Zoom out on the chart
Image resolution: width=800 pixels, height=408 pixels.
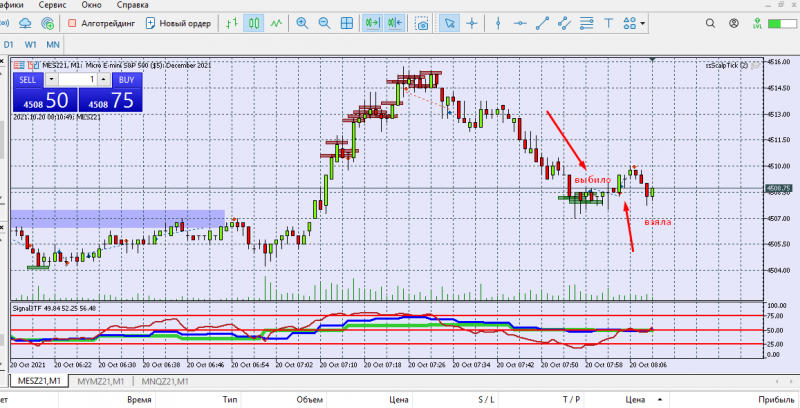pos(324,23)
